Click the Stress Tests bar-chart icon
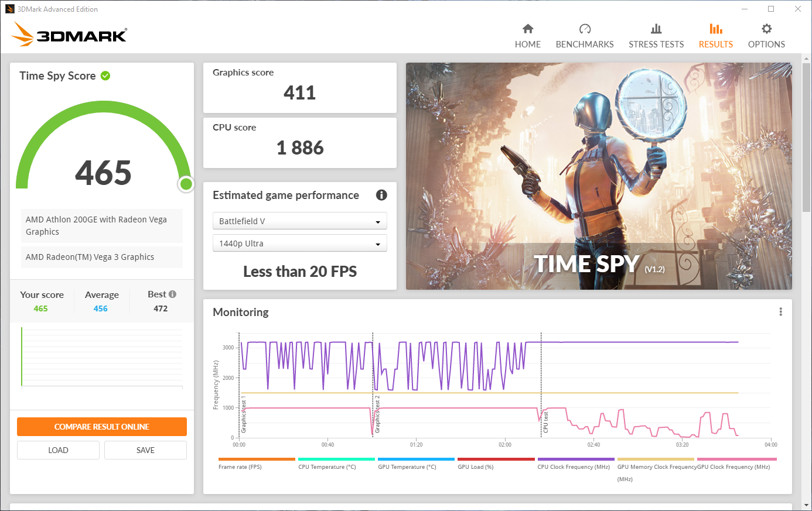 click(656, 28)
